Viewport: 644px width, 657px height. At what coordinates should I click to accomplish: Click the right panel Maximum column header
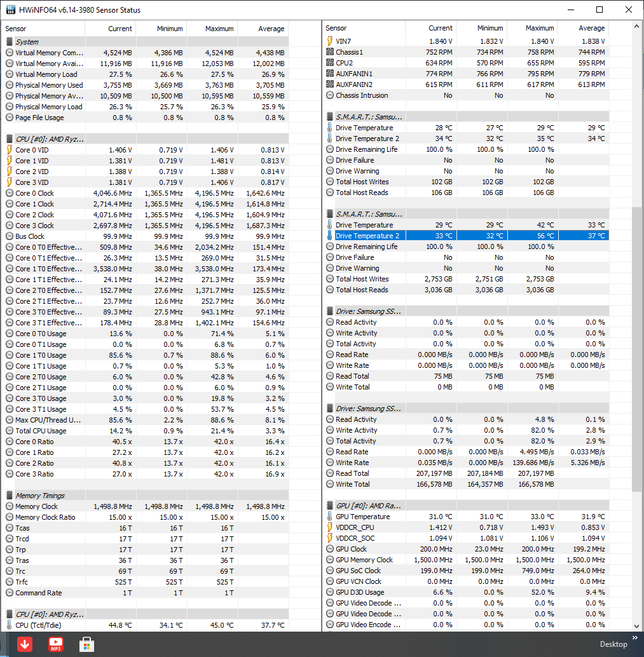point(533,28)
